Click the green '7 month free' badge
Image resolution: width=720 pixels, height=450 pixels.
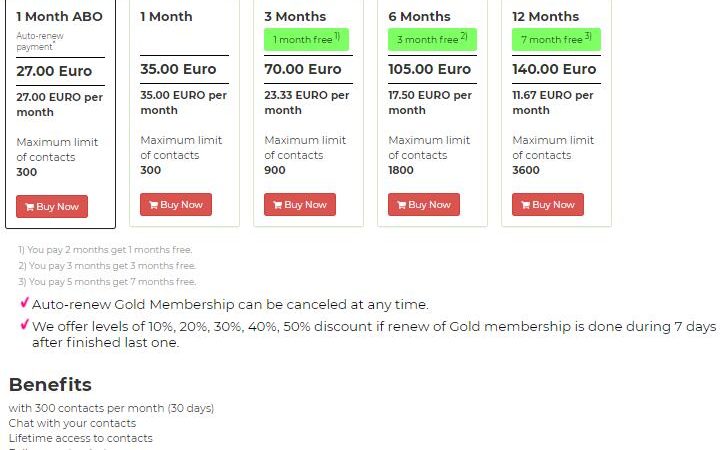pos(556,39)
